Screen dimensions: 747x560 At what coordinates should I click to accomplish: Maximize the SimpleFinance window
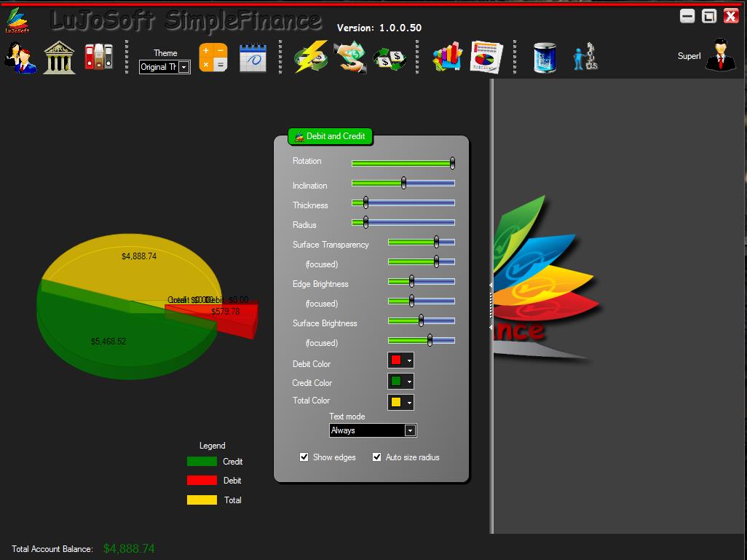[x=709, y=16]
